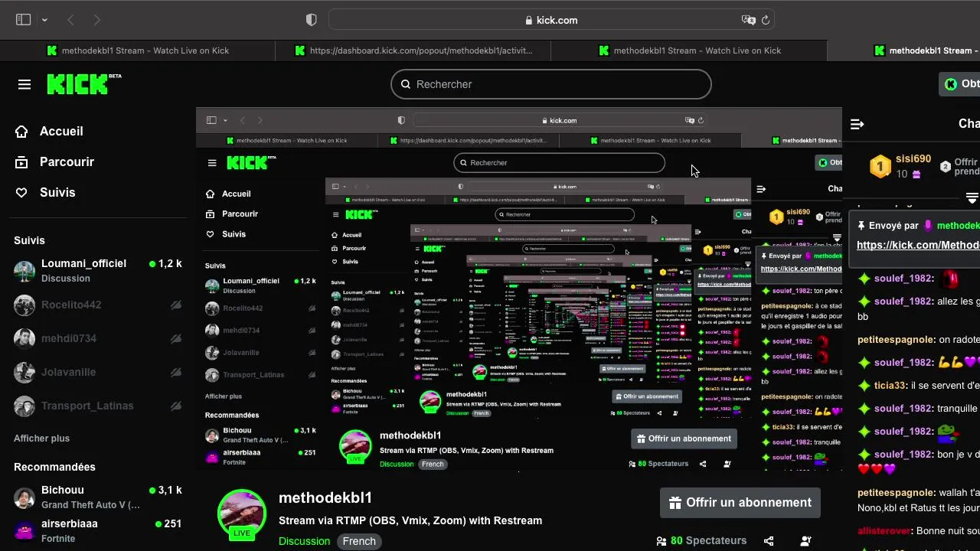
Task: Open airserbiaaa recommended channel
Action: [x=98, y=530]
